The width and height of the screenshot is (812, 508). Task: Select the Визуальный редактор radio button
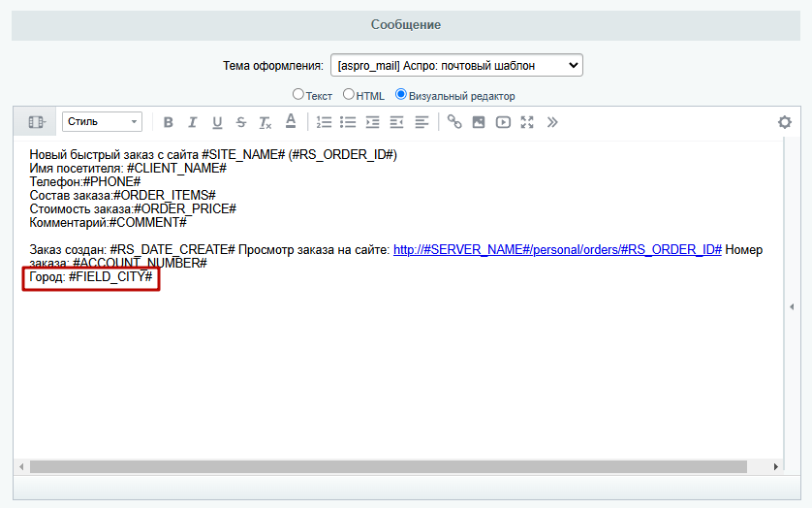point(400,94)
